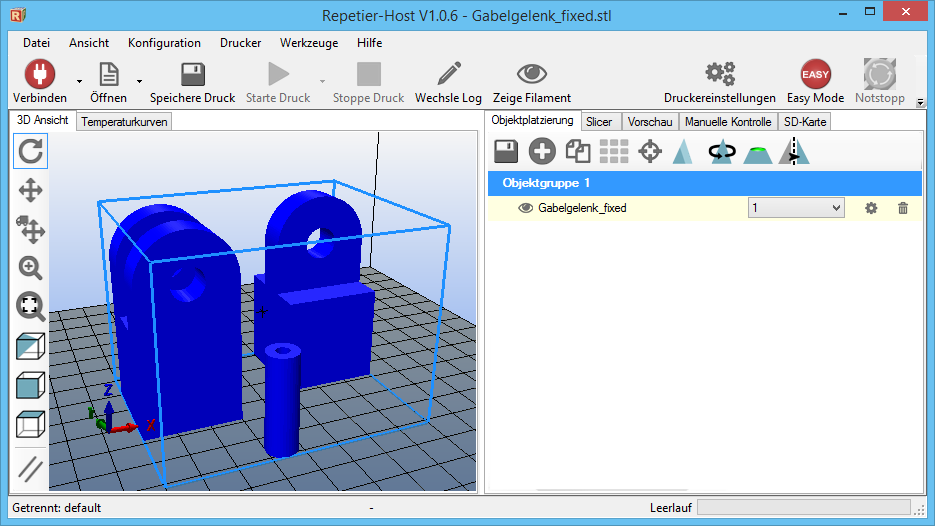Open the Verbinden dropdown arrow
Viewport: 935px width, 526px height.
(x=79, y=81)
